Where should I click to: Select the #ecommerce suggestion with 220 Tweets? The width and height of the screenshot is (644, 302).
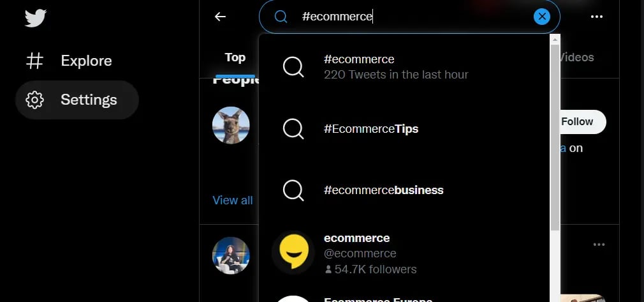pyautogui.click(x=404, y=67)
